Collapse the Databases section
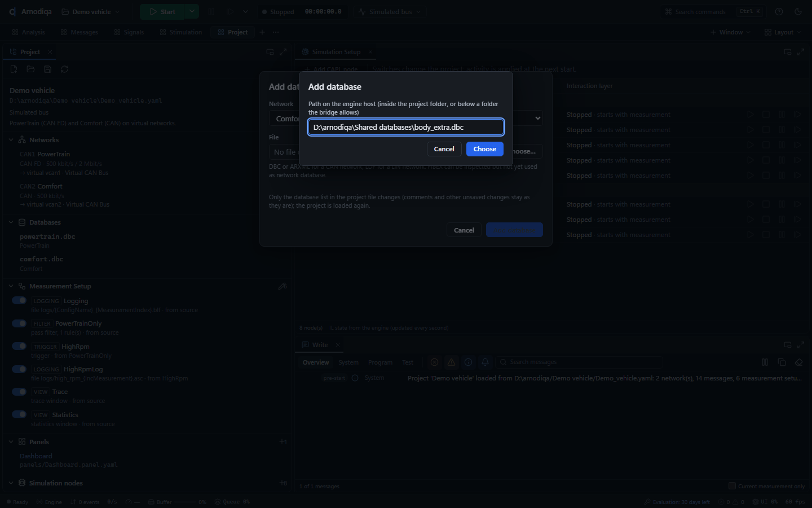 click(11, 222)
